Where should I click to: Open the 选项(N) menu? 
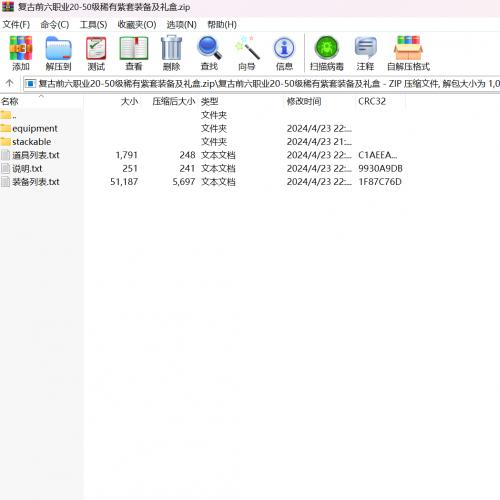click(182, 24)
